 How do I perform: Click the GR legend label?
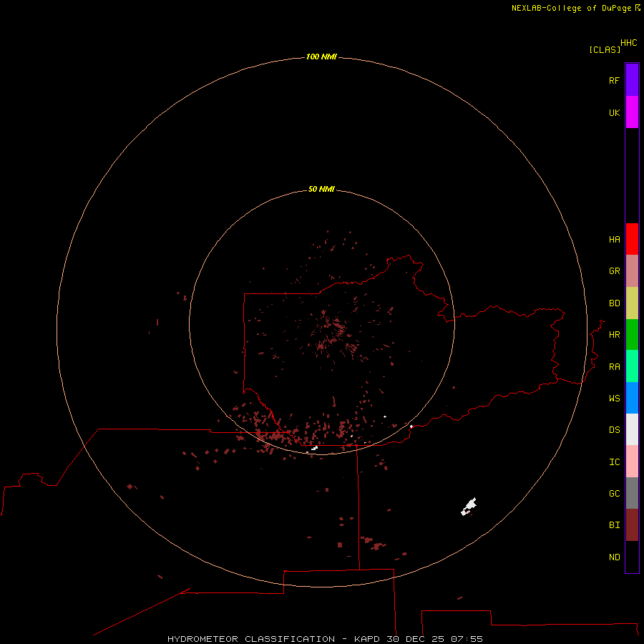pos(614,271)
